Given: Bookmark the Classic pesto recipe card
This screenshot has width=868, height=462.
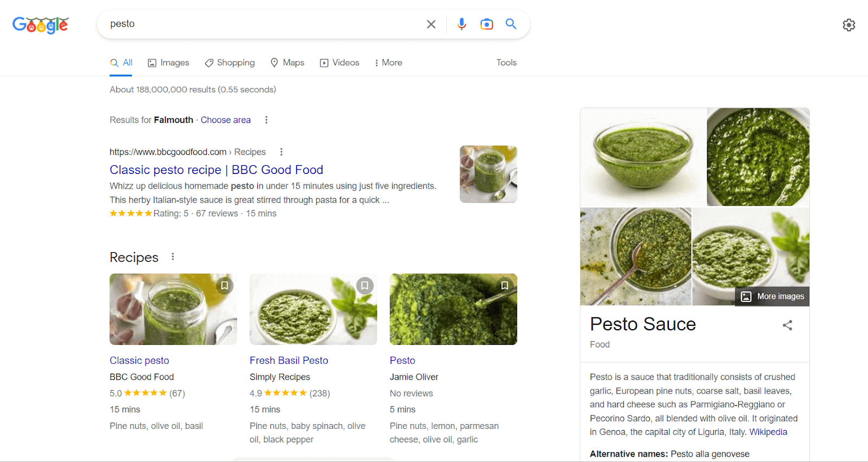Looking at the screenshot, I should [x=225, y=285].
